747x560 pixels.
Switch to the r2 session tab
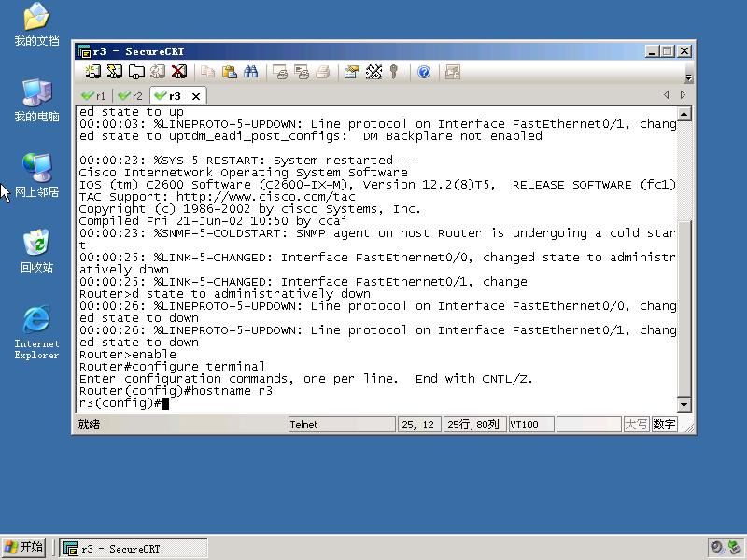(131, 96)
